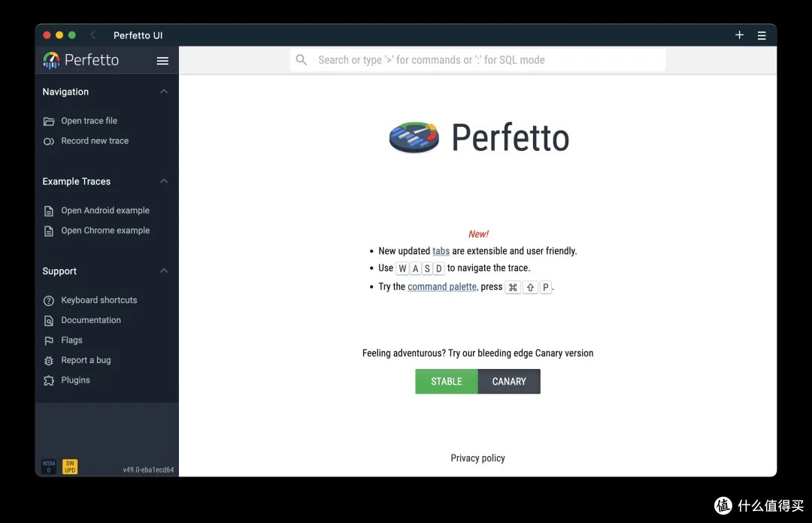Select Open Chrome example
This screenshot has width=812, height=523.
click(107, 231)
